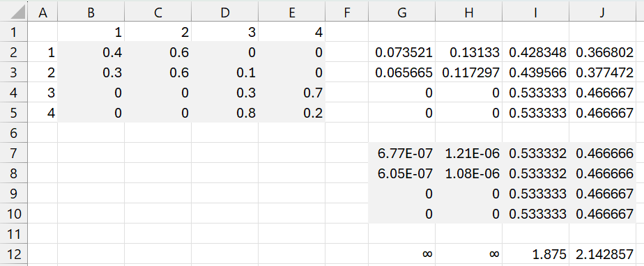The height and width of the screenshot is (266, 644).
Task: Select column J header
Action: tap(601, 13)
